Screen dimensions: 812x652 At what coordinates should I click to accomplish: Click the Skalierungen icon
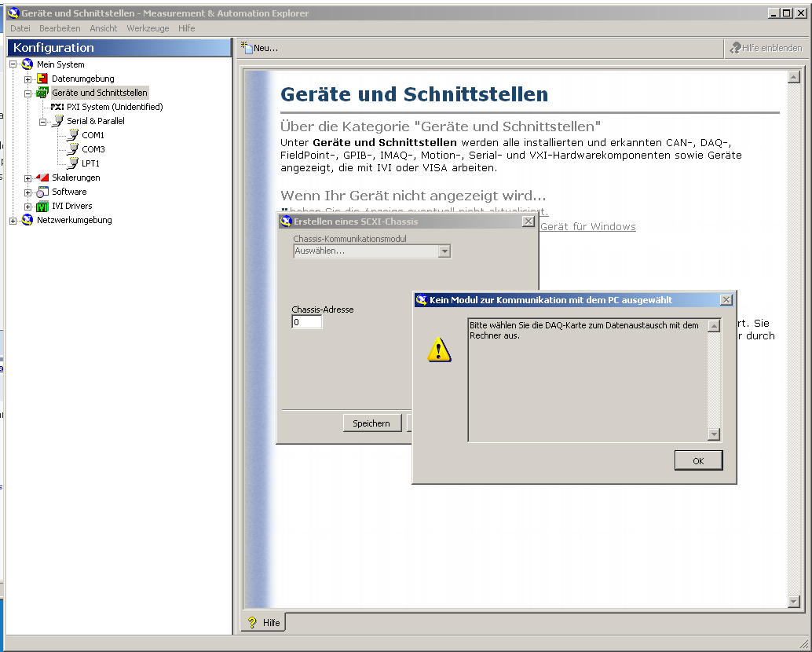(x=42, y=178)
